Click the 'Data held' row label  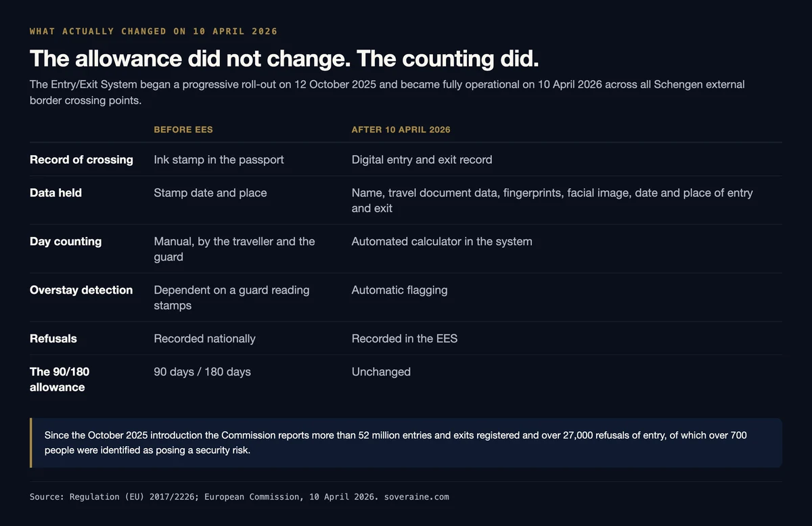tap(55, 193)
